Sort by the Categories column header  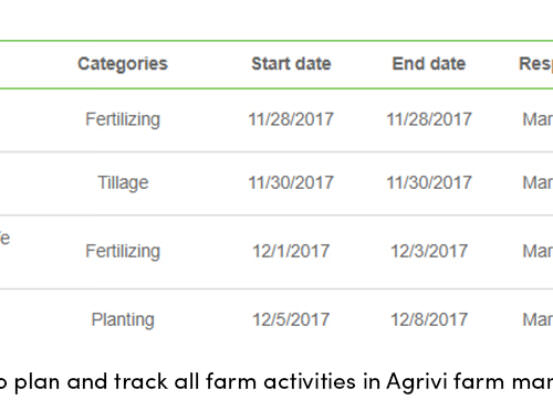click(123, 64)
